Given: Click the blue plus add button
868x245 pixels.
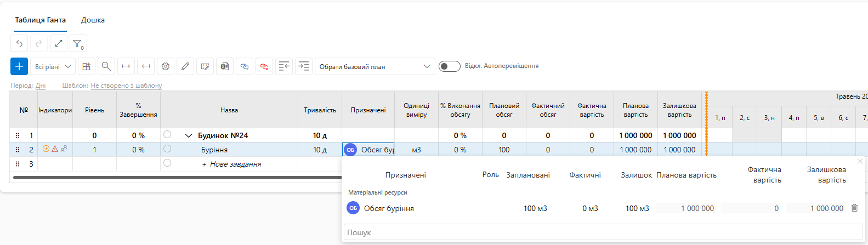Looking at the screenshot, I should (19, 66).
